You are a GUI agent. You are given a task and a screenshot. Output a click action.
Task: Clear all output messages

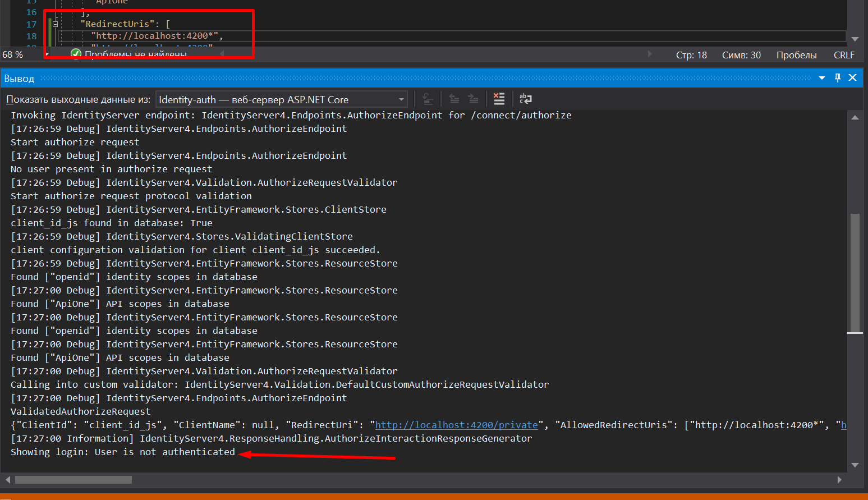(498, 99)
